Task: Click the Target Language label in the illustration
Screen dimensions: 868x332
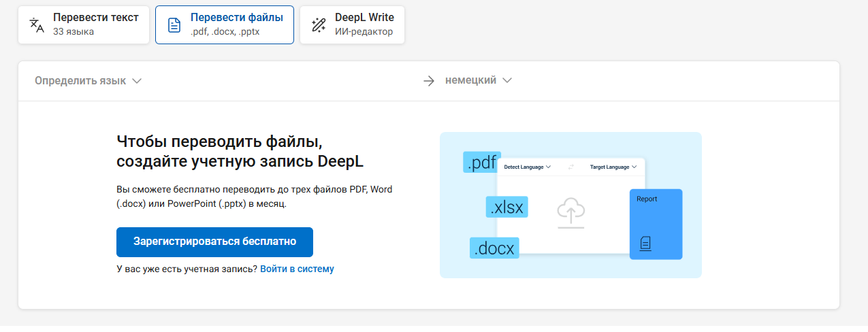Action: (613, 167)
